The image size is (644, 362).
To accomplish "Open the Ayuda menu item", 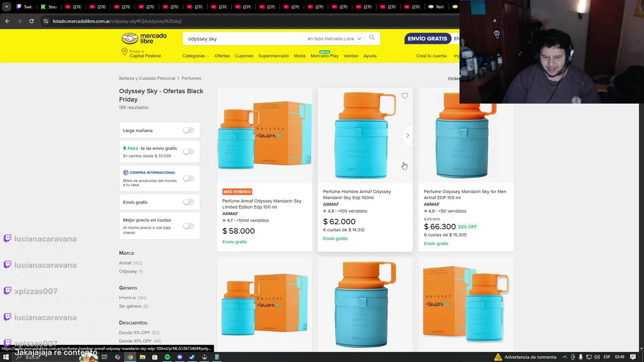I will click(x=370, y=56).
